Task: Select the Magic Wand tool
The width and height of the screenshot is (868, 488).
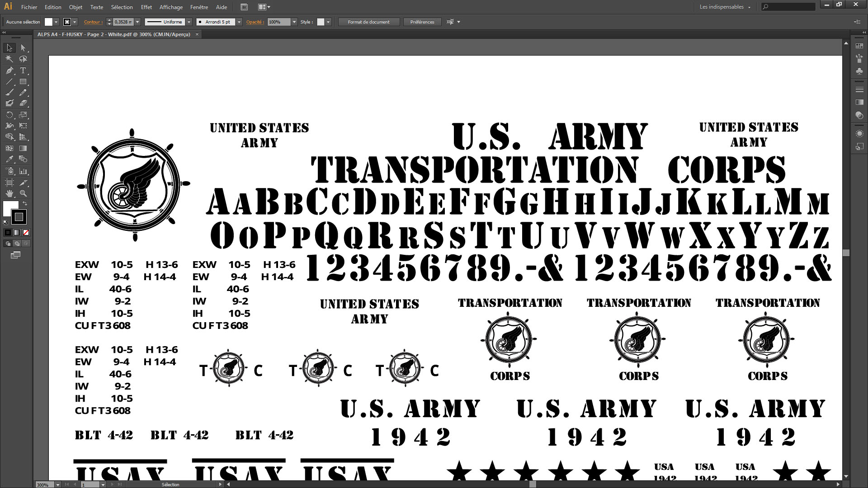Action: pyautogui.click(x=9, y=59)
